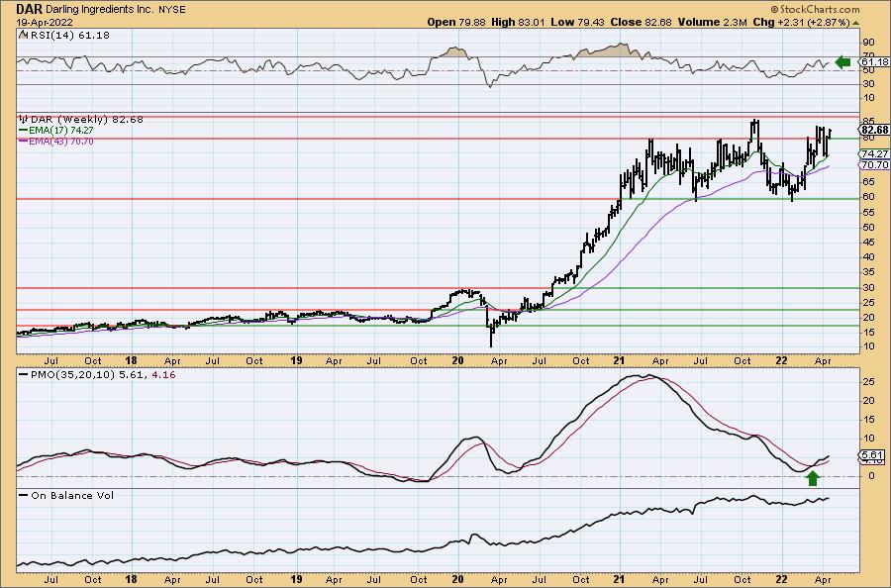Click the green EMA(17) line color marker
Screen dimensions: 891x588
click(x=23, y=130)
